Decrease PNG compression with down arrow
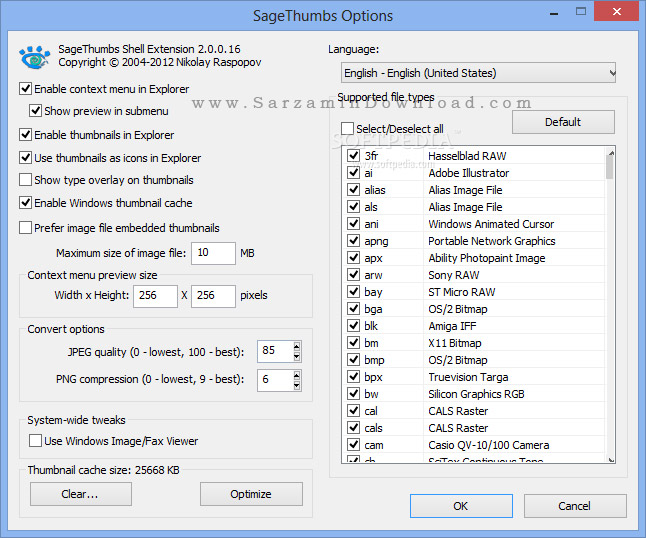 pos(297,386)
